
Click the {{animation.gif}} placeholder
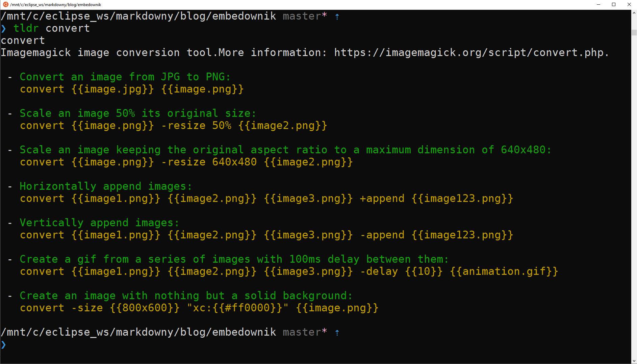click(504, 271)
